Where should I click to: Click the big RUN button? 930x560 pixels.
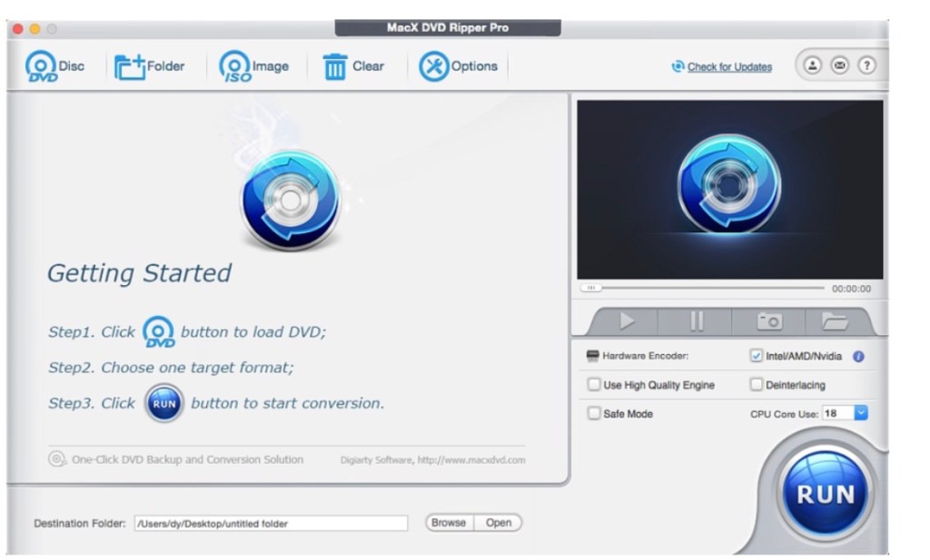tap(825, 494)
